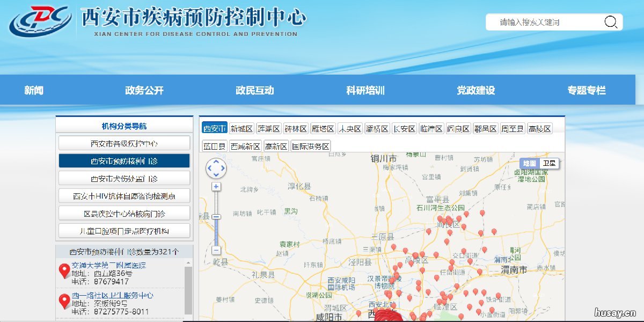The width and height of the screenshot is (644, 322).
Task: Select the 西咸新区 district tab
Action: 246,145
